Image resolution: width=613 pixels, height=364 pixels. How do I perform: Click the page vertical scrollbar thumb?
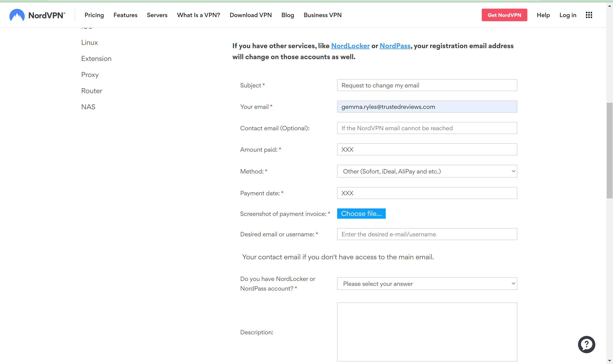[x=610, y=151]
